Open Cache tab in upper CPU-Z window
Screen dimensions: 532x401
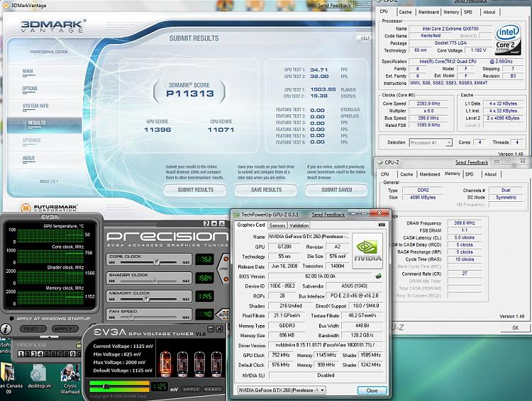(405, 12)
